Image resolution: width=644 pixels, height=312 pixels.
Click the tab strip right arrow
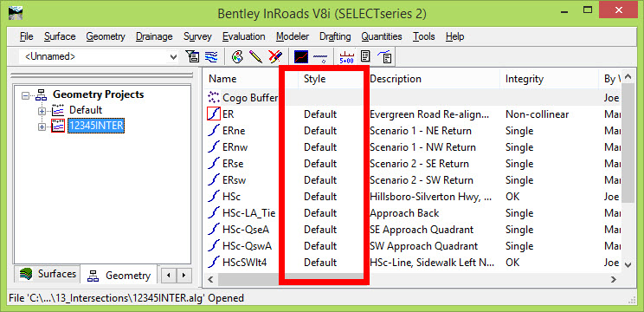(184, 275)
